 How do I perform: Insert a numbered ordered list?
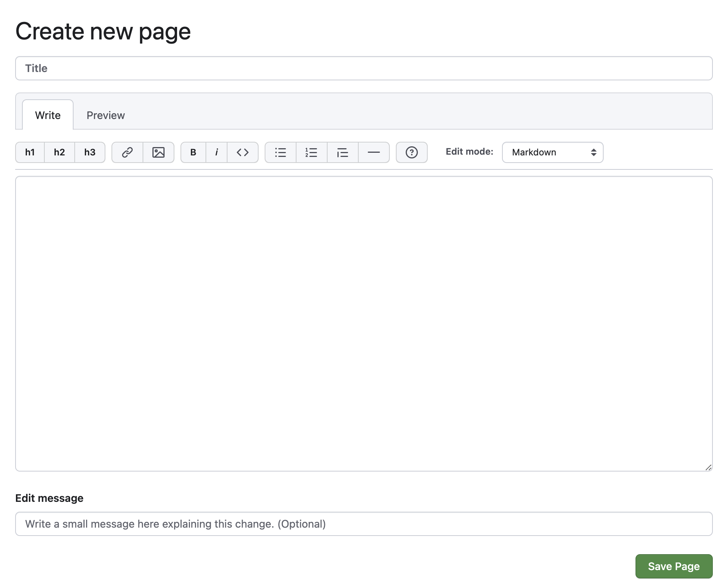tap(311, 152)
